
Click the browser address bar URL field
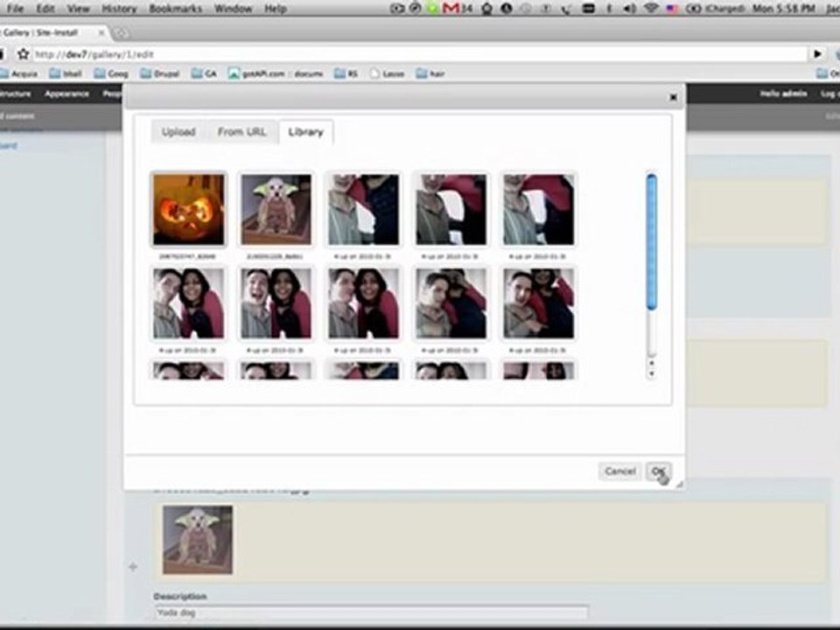[x=420, y=54]
